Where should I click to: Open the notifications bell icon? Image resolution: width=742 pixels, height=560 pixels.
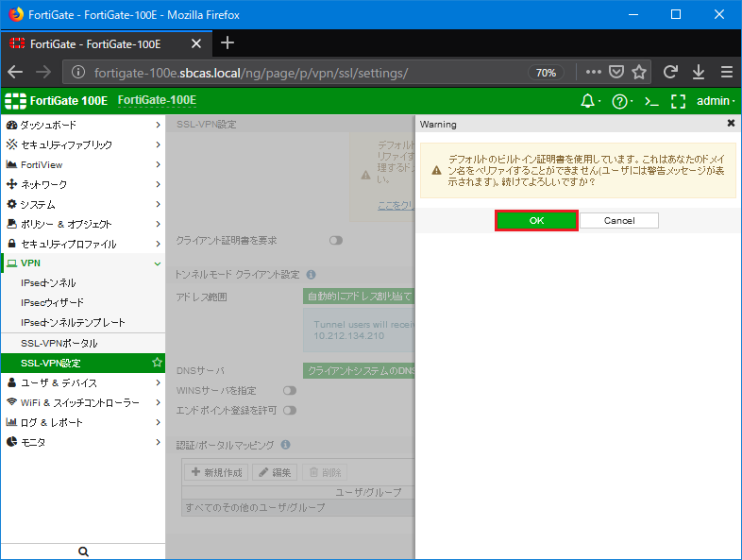pyautogui.click(x=588, y=101)
